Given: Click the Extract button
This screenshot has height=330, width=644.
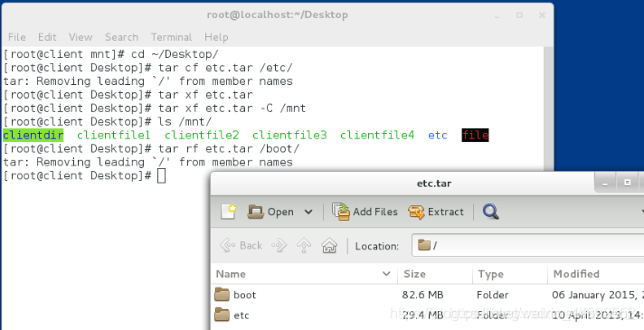Looking at the screenshot, I should (x=436, y=212).
